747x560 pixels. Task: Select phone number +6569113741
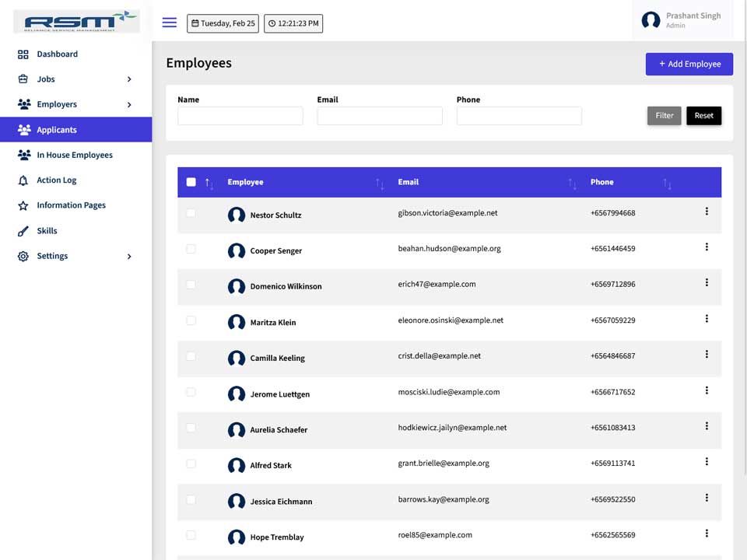(x=612, y=464)
